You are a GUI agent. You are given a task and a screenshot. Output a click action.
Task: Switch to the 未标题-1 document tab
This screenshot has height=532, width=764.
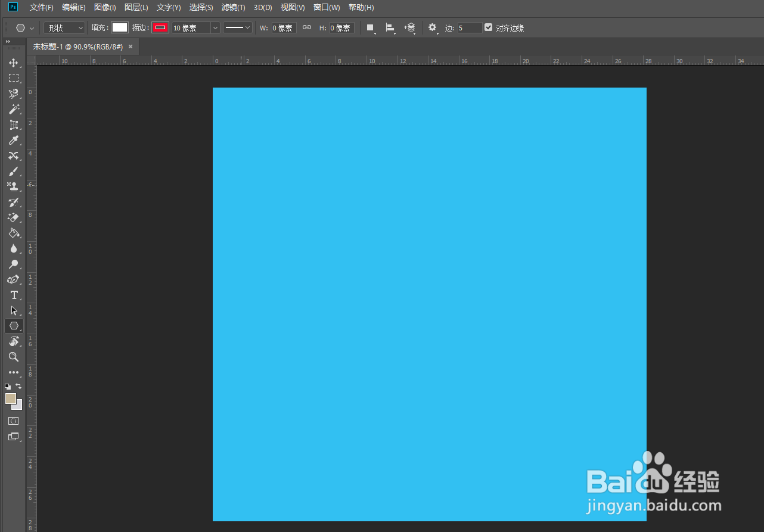tap(77, 46)
